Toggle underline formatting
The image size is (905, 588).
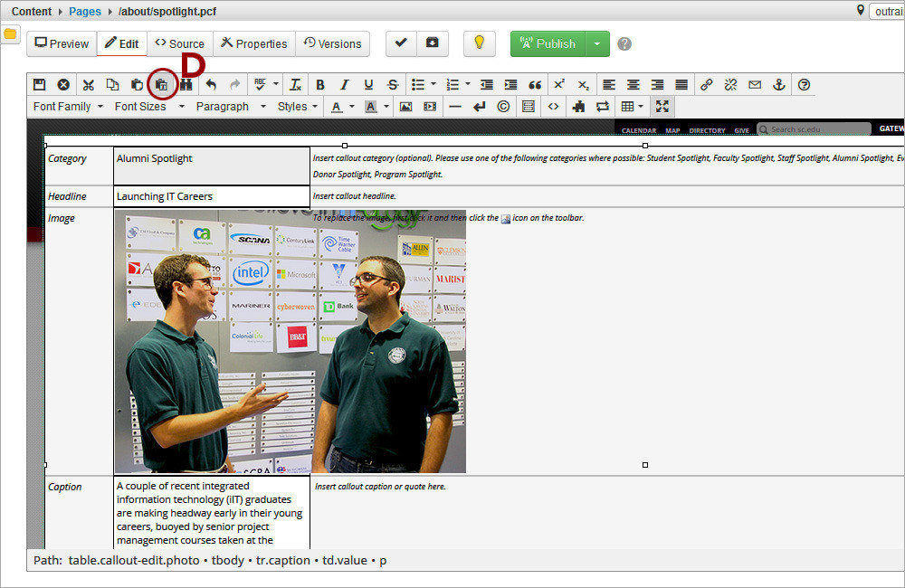point(368,85)
